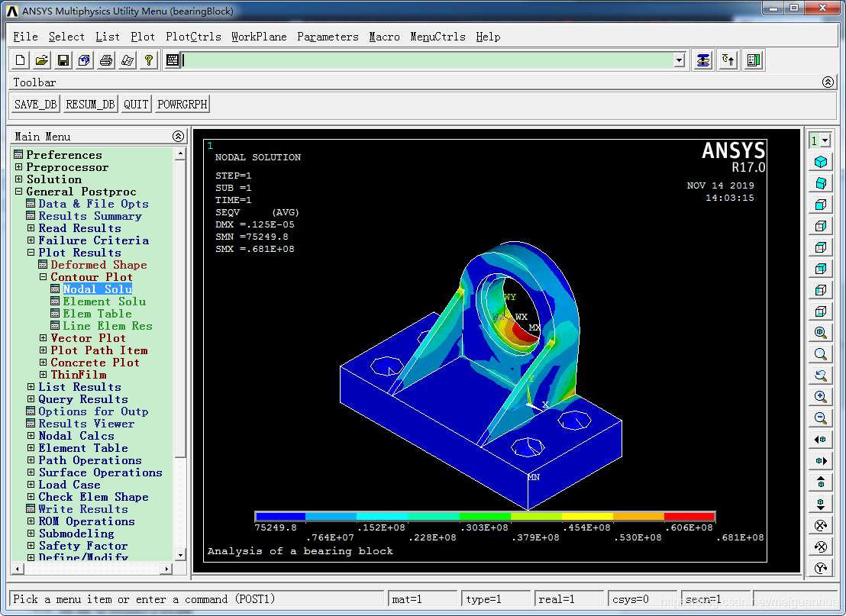846x616 pixels.
Task: Collapse the Contour Plot node
Action: click(x=44, y=277)
